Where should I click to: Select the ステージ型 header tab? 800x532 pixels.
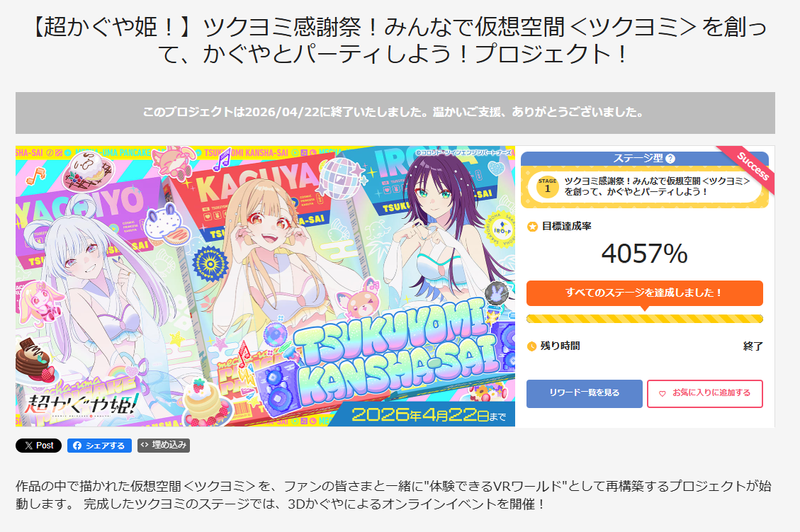(x=644, y=159)
